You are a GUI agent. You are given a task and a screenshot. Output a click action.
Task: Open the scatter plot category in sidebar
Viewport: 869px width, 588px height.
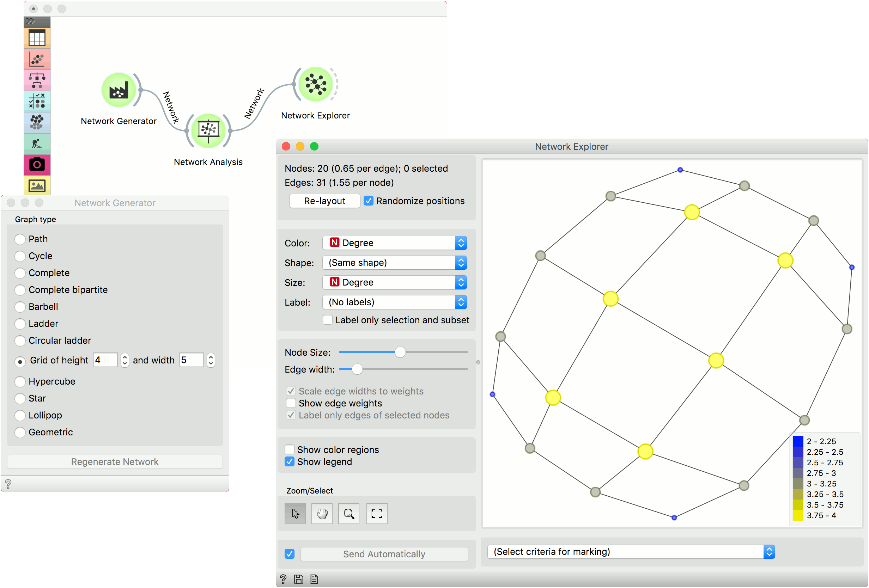(37, 60)
